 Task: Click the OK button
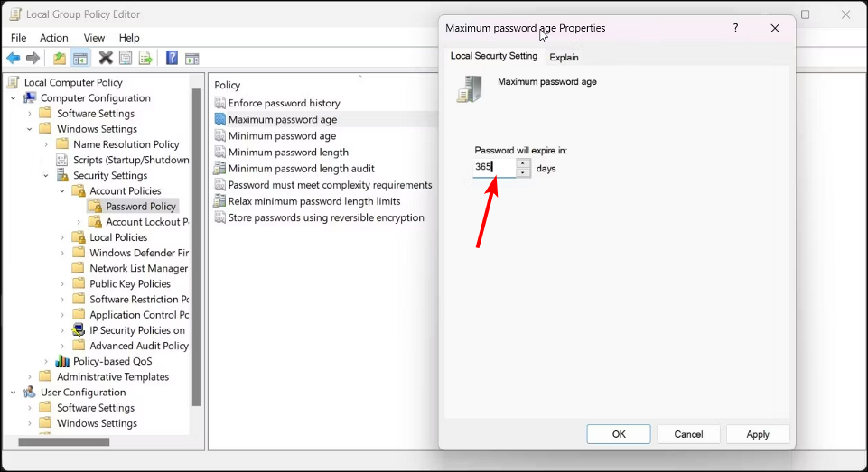(619, 434)
